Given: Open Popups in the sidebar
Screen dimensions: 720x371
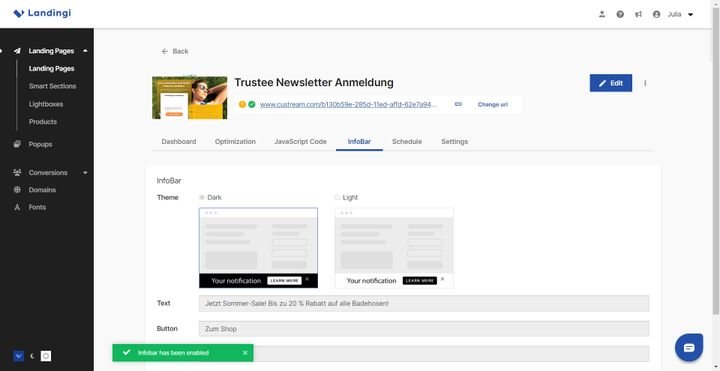Looking at the screenshot, I should coord(40,144).
